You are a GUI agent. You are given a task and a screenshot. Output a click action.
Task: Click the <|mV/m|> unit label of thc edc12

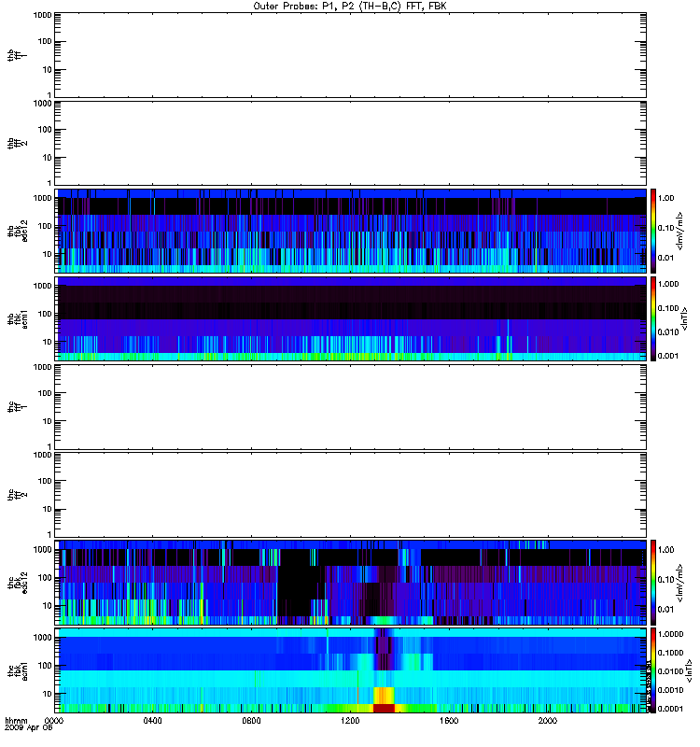[x=680, y=583]
